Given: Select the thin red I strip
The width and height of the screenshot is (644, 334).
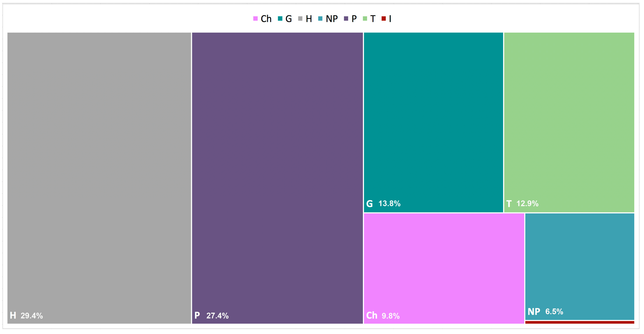Looking at the screenshot, I should (580, 323).
